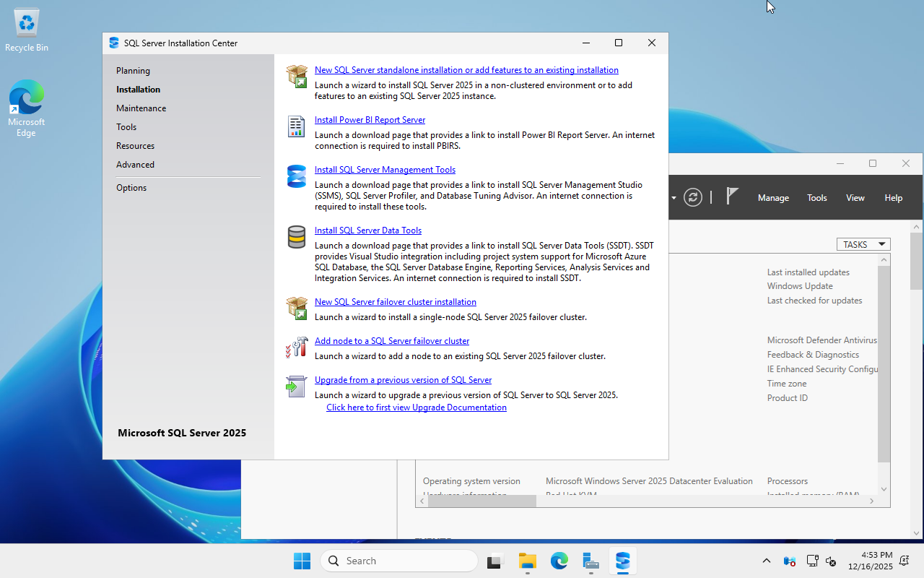This screenshot has height=578, width=924.
Task: Open Server Manager notifications flag
Action: point(732,197)
